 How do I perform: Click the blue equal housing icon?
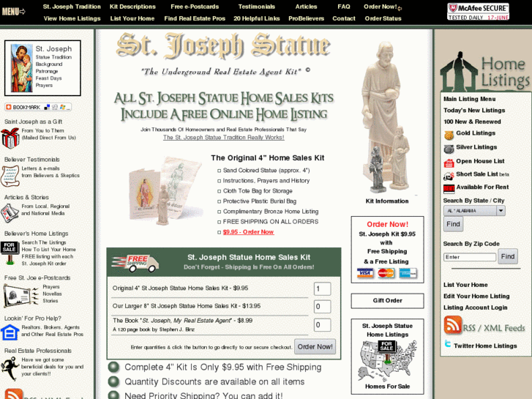pos(10,332)
